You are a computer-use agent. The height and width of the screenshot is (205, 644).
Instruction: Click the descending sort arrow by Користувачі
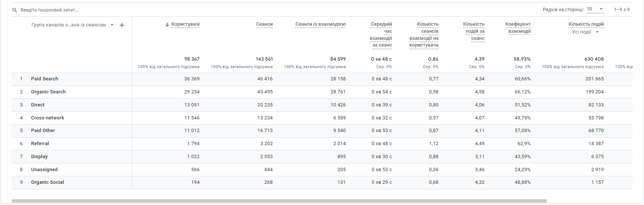pyautogui.click(x=167, y=25)
